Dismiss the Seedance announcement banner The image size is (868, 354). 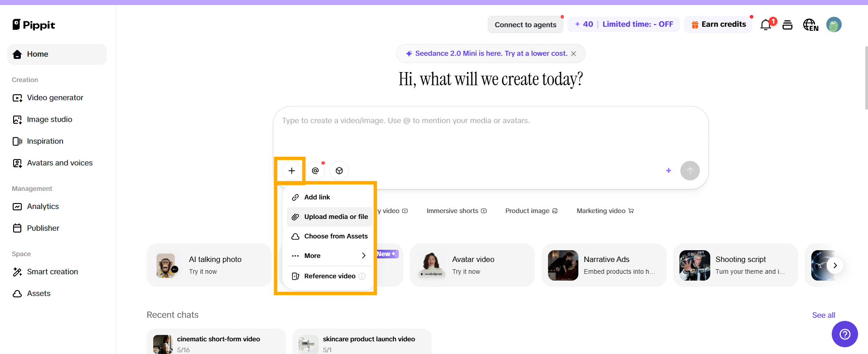(574, 53)
